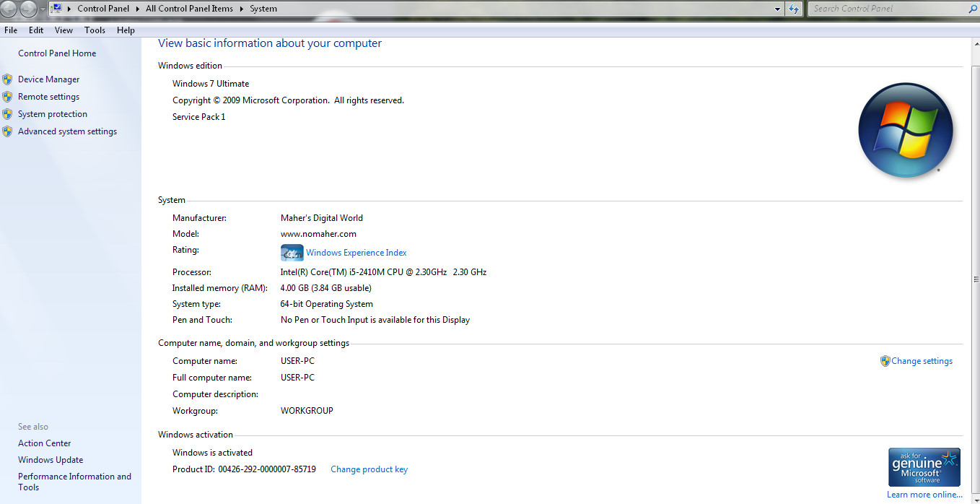The width and height of the screenshot is (980, 504).
Task: Click the Windows Experience Index rating icon
Action: (292, 253)
